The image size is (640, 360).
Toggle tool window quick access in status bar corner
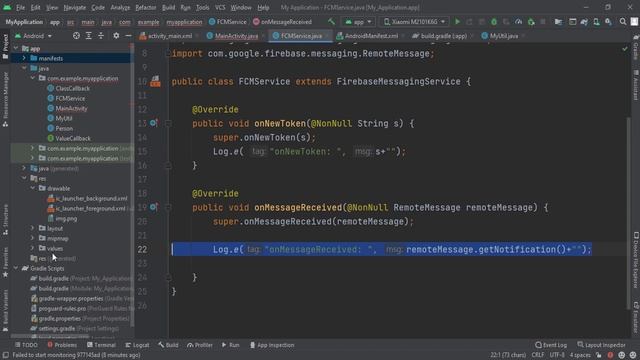[x=5, y=355]
